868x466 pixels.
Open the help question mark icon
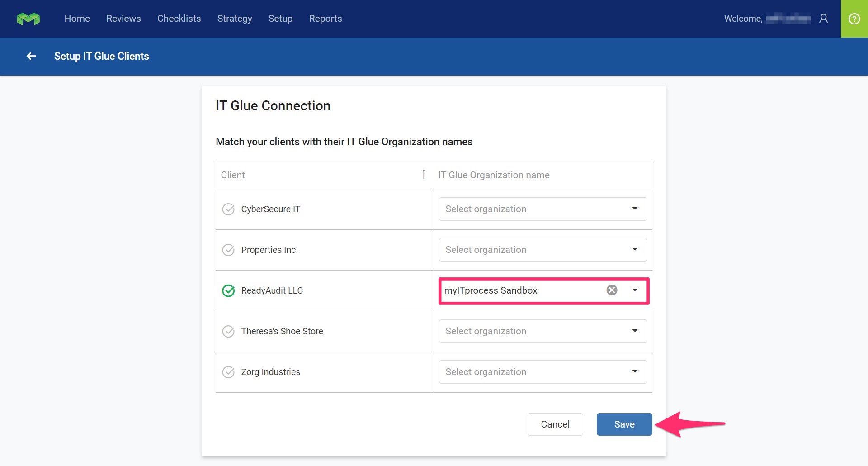854,19
